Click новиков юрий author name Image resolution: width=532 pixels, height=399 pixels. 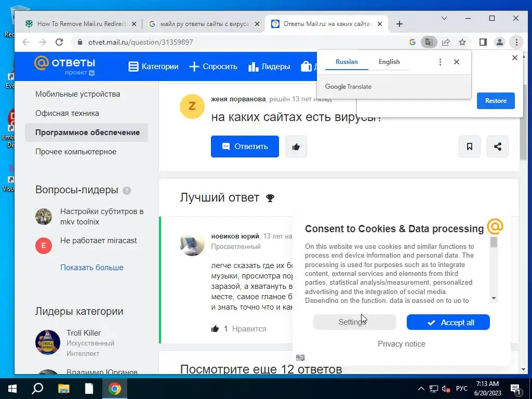235,236
